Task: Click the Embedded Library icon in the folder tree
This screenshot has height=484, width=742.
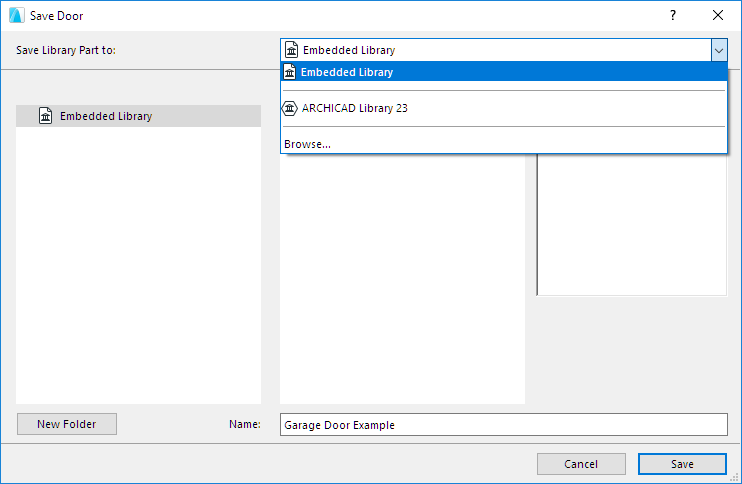Action: [x=45, y=116]
